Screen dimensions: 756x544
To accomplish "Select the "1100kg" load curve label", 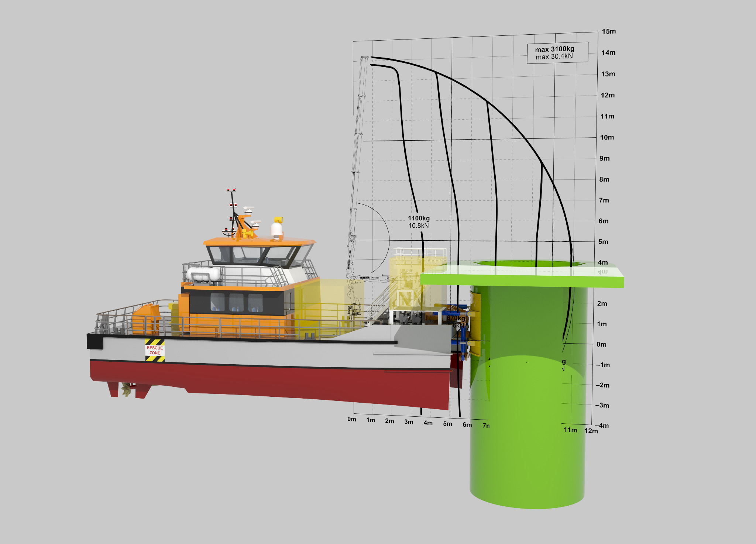I will tap(419, 218).
